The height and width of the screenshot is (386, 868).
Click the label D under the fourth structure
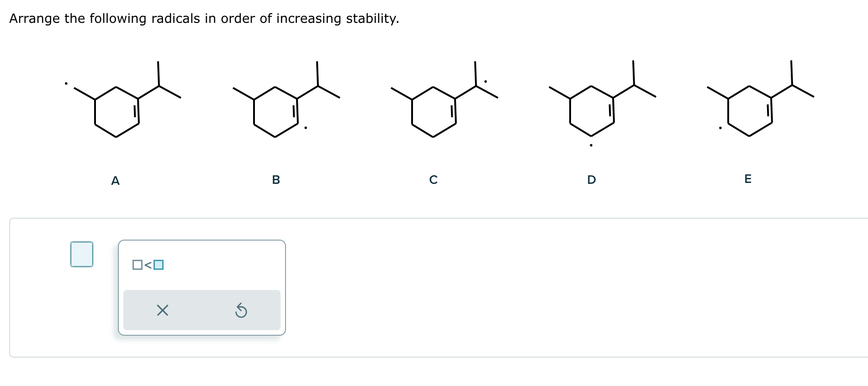591,180
